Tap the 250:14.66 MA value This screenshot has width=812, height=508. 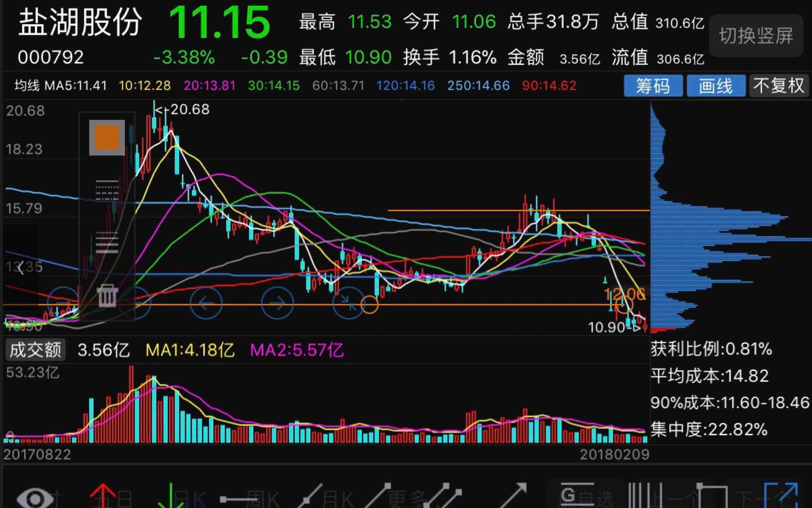click(x=478, y=86)
